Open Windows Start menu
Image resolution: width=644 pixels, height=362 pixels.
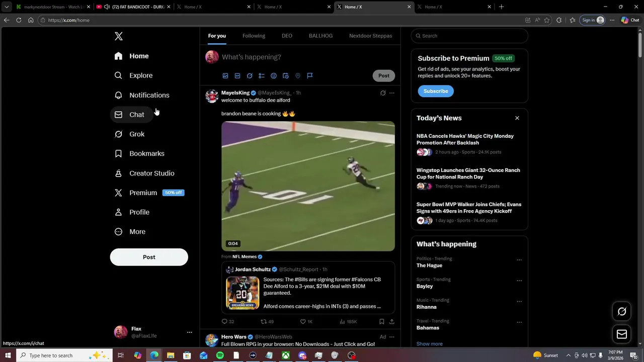click(x=8, y=355)
